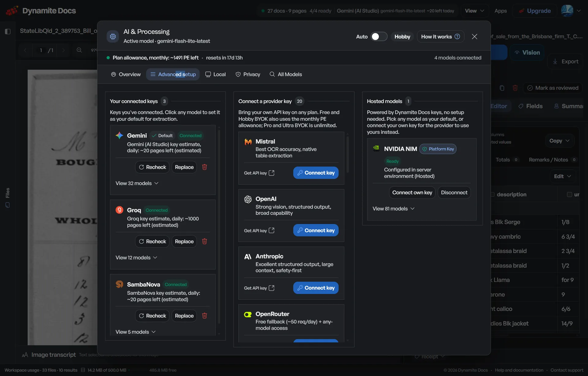Click the Hobby plan badge
588x376 pixels.
coord(402,36)
